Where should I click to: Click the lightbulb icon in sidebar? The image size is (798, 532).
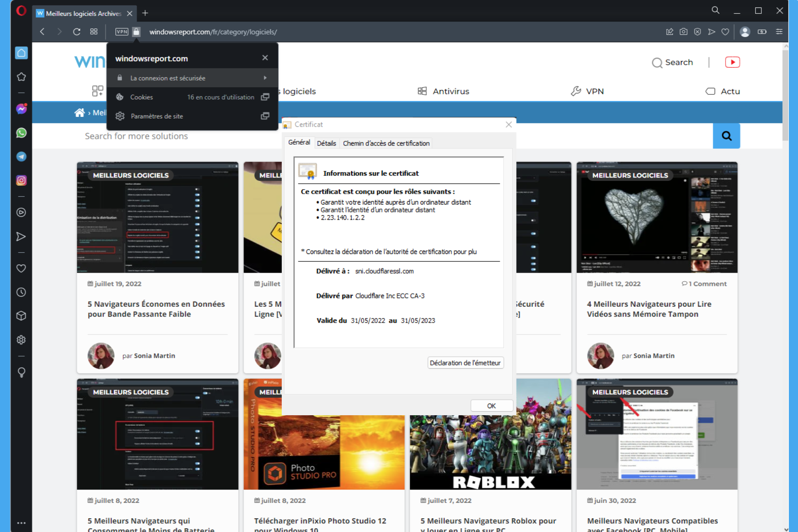click(21, 372)
